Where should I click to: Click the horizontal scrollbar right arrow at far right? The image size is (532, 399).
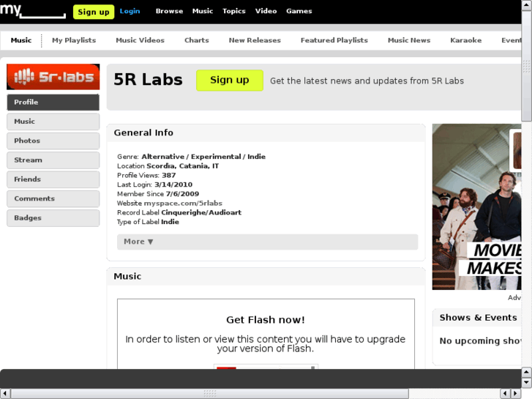click(516, 394)
